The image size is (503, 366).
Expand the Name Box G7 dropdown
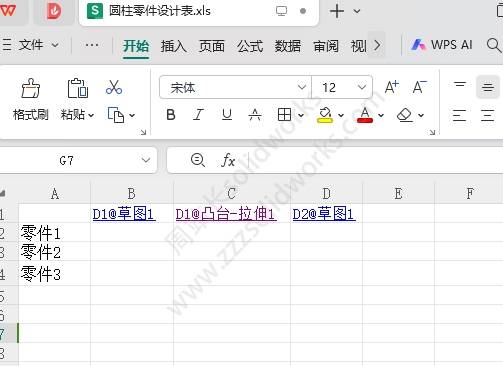point(146,160)
